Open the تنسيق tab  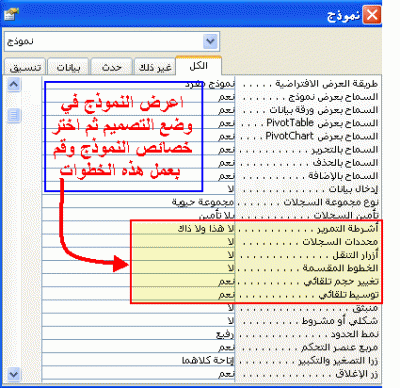click(x=25, y=67)
